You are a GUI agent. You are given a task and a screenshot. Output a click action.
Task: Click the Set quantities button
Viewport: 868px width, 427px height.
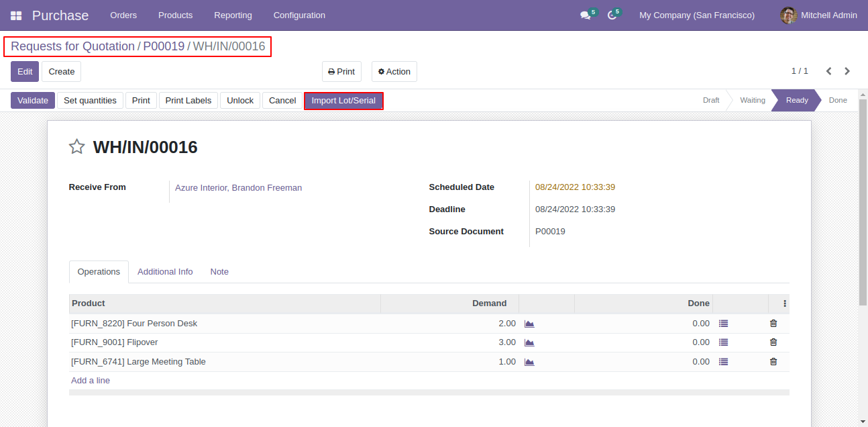[90, 101]
